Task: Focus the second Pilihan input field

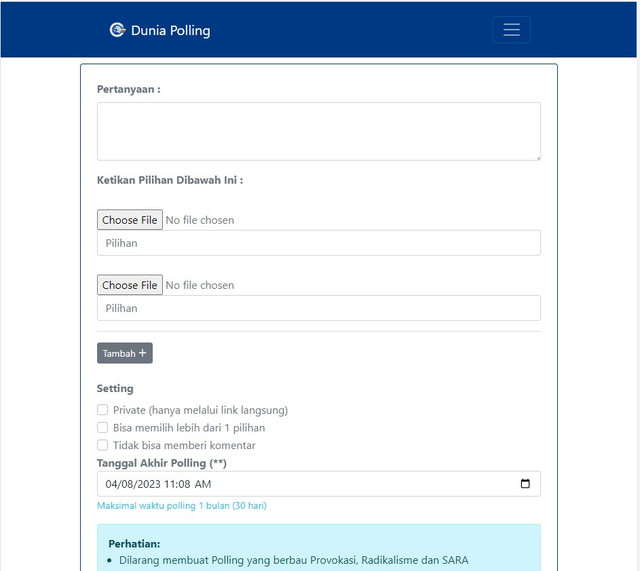Action: pyautogui.click(x=319, y=308)
